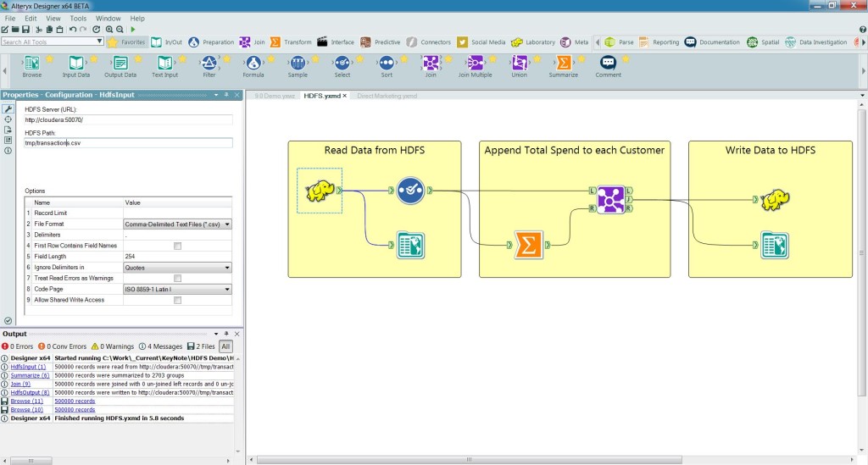The image size is (868, 465).
Task: Click the blue Select checkmark node on canvas
Action: [x=410, y=191]
